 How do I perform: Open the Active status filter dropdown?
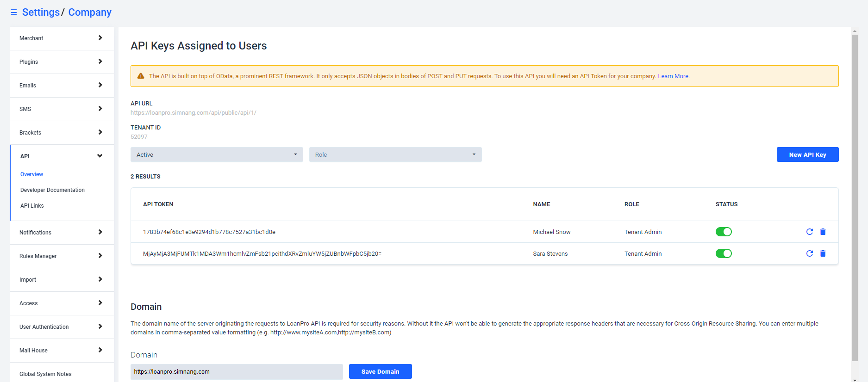point(217,154)
